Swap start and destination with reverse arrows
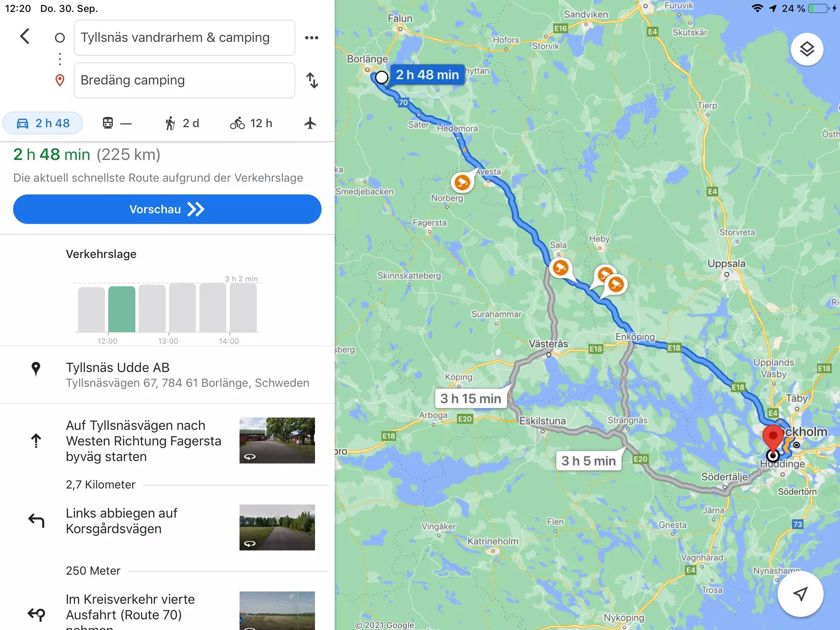This screenshot has width=840, height=630. point(312,80)
